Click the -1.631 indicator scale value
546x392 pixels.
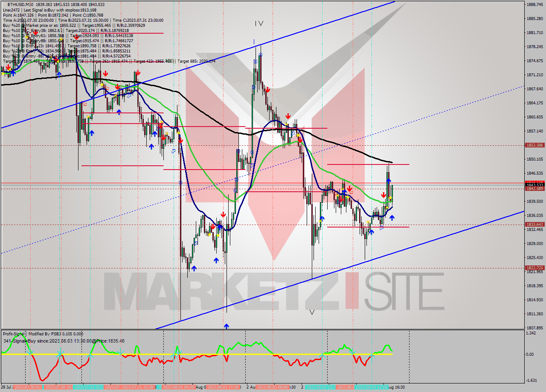[x=532, y=380]
